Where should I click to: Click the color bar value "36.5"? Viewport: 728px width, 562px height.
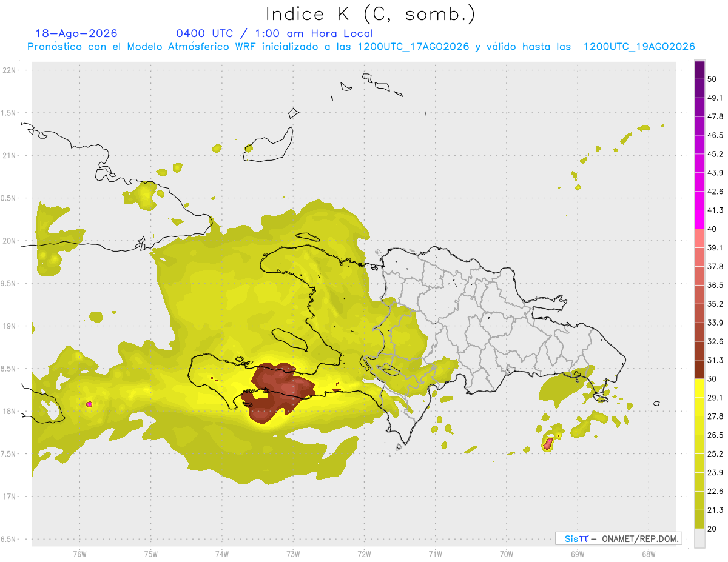(716, 285)
